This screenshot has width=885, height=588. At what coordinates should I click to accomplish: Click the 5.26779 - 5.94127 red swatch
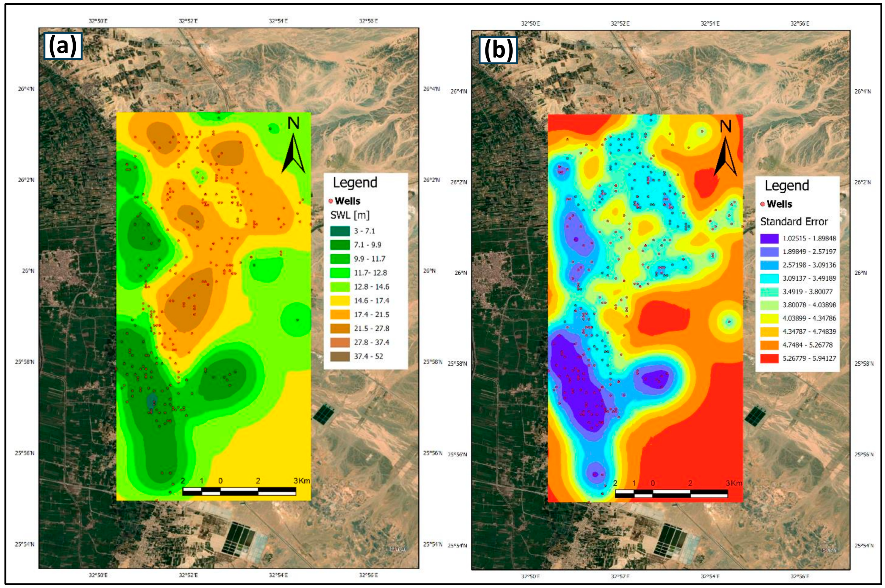point(769,358)
